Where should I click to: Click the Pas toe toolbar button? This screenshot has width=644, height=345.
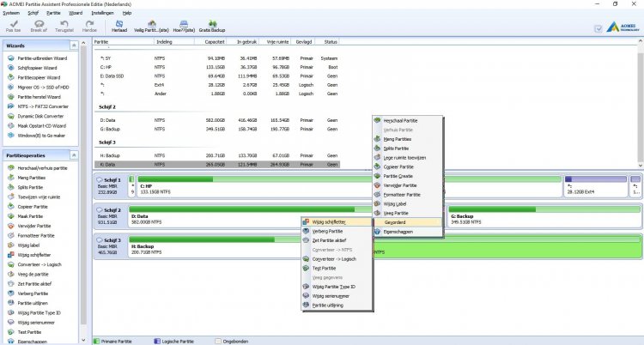[x=13, y=27]
